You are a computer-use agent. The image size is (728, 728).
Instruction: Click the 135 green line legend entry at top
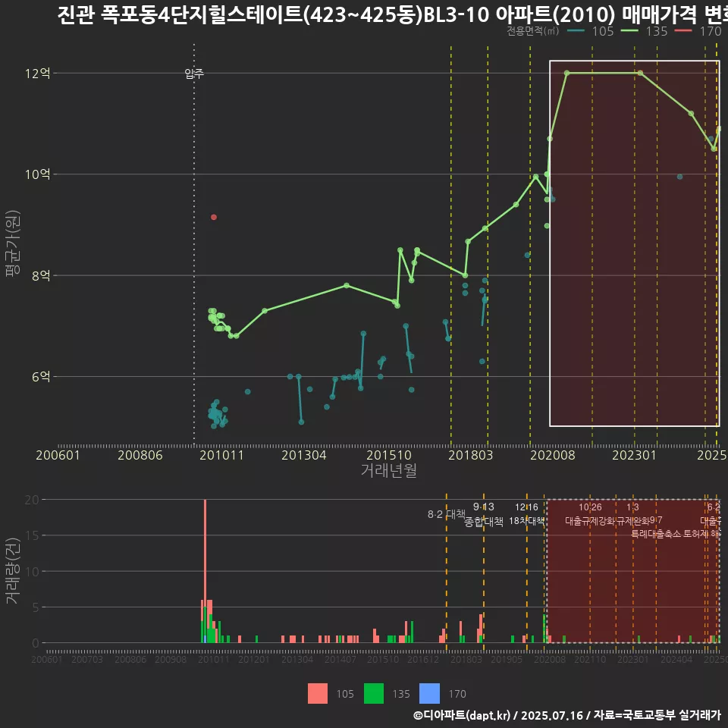[x=645, y=31]
